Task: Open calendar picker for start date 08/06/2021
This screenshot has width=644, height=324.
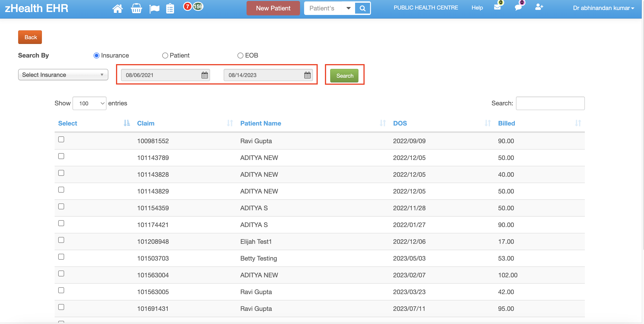Action: tap(204, 75)
